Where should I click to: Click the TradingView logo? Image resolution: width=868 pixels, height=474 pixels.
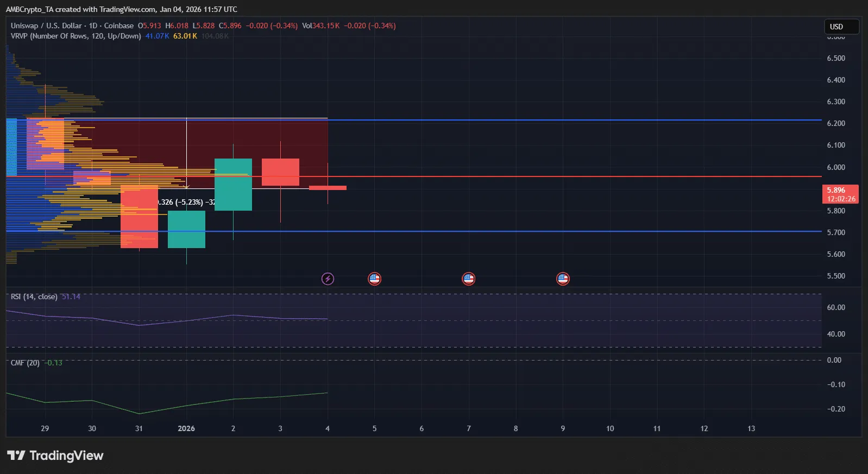55,456
